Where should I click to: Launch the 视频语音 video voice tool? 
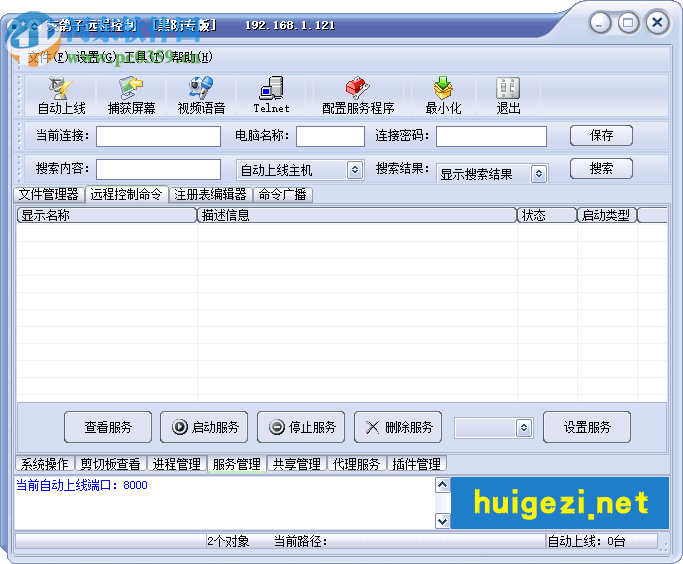pos(201,95)
